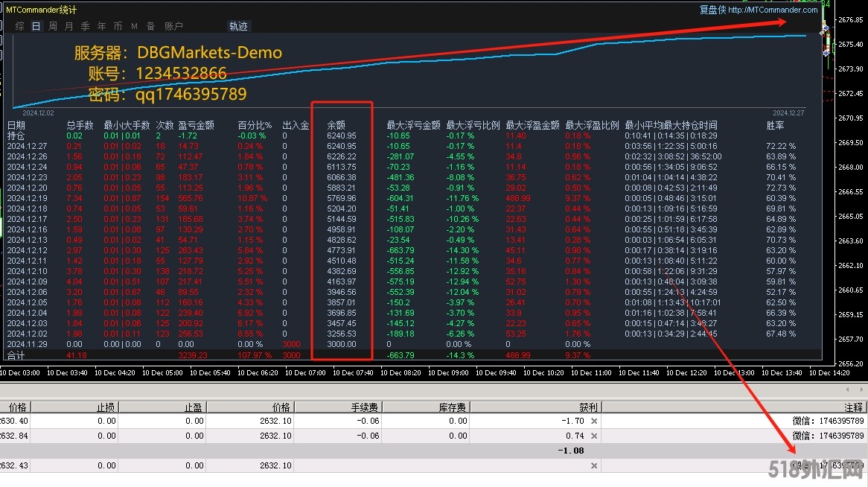Click the X on the last order row
Image resolution: width=868 pixels, height=487 pixels.
point(594,465)
